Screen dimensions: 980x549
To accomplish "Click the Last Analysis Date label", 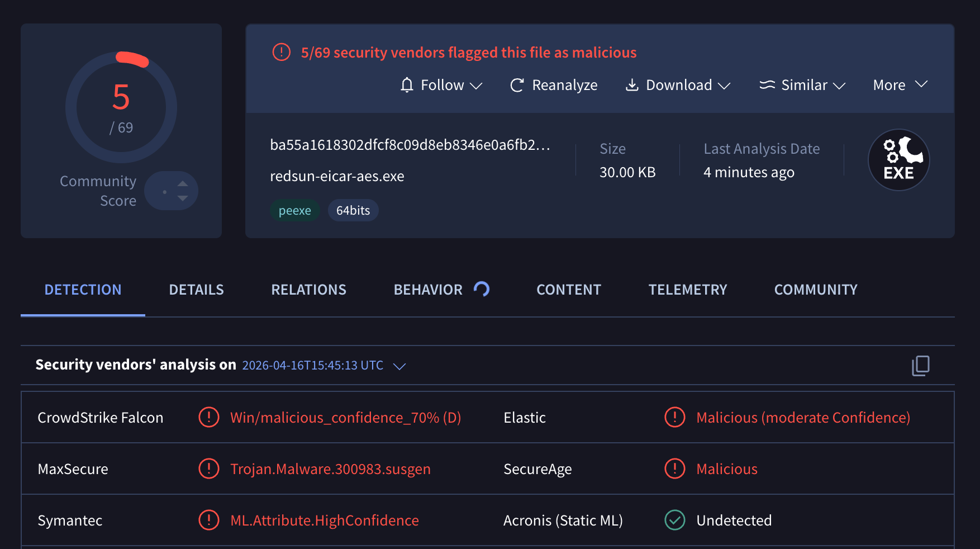I will click(762, 149).
